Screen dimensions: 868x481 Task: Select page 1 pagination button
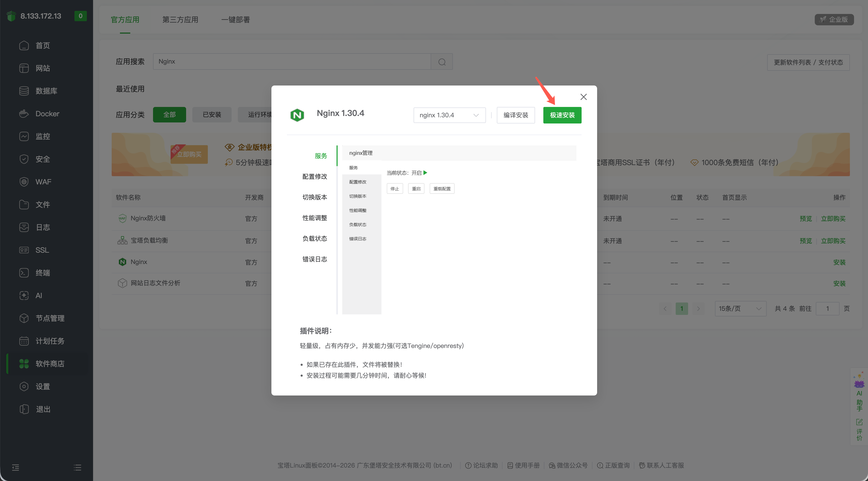coord(682,308)
